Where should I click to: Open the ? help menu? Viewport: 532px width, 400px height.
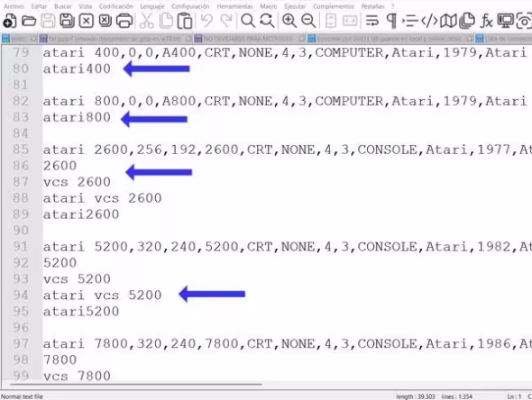pyautogui.click(x=393, y=6)
